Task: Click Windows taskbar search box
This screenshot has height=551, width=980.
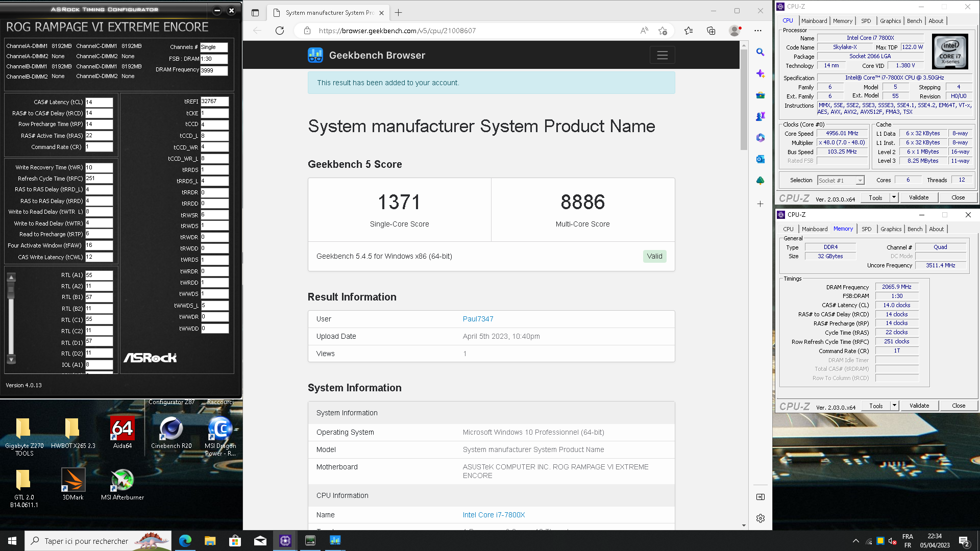Action: tap(98, 541)
